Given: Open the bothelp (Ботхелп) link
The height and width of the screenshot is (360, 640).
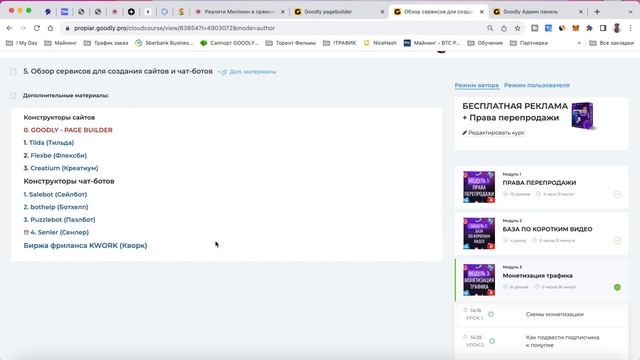Looking at the screenshot, I should coord(59,207).
